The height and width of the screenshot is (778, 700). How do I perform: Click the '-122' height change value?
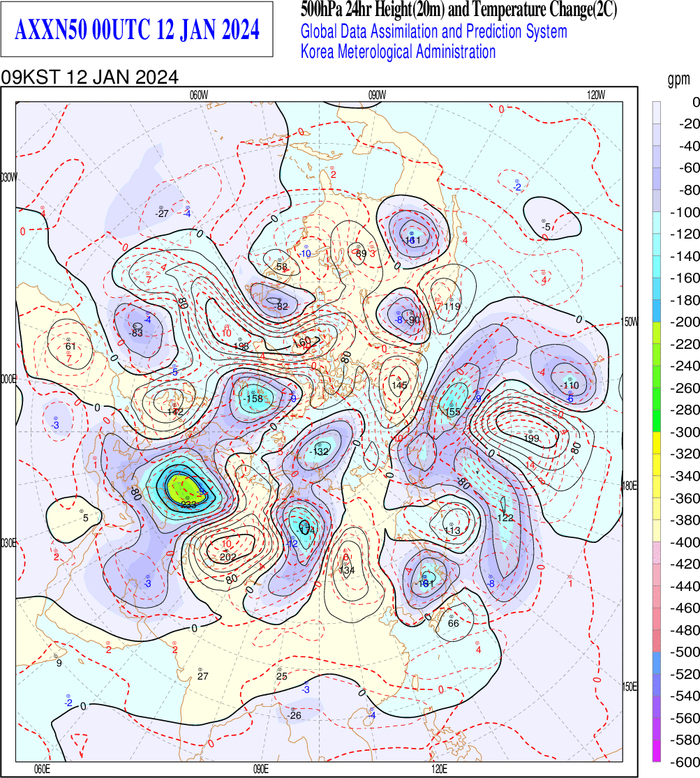505,518
